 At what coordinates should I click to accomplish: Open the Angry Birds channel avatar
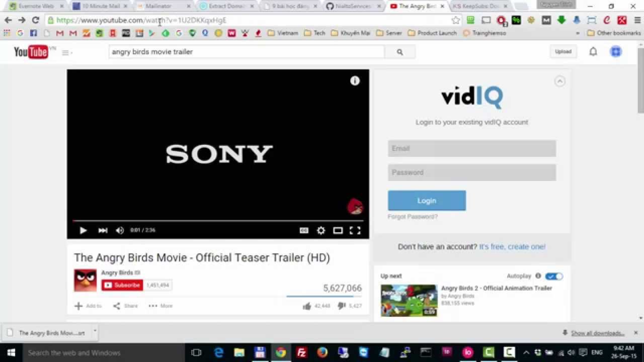point(86,281)
